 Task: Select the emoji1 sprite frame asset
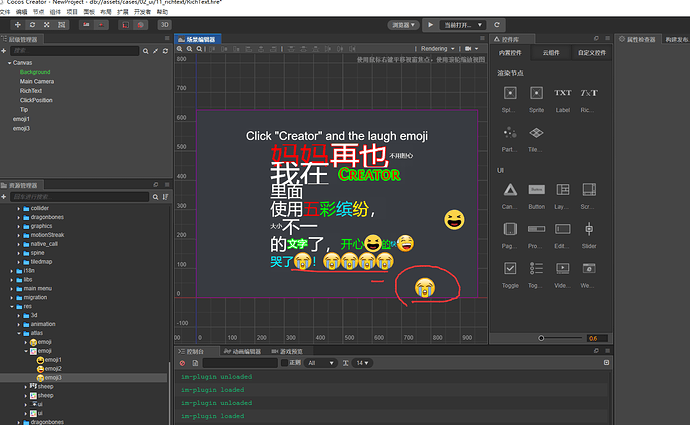pyautogui.click(x=49, y=360)
